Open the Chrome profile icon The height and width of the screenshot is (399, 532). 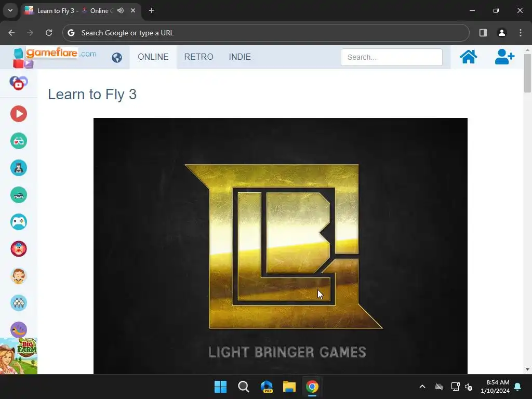pos(501,33)
